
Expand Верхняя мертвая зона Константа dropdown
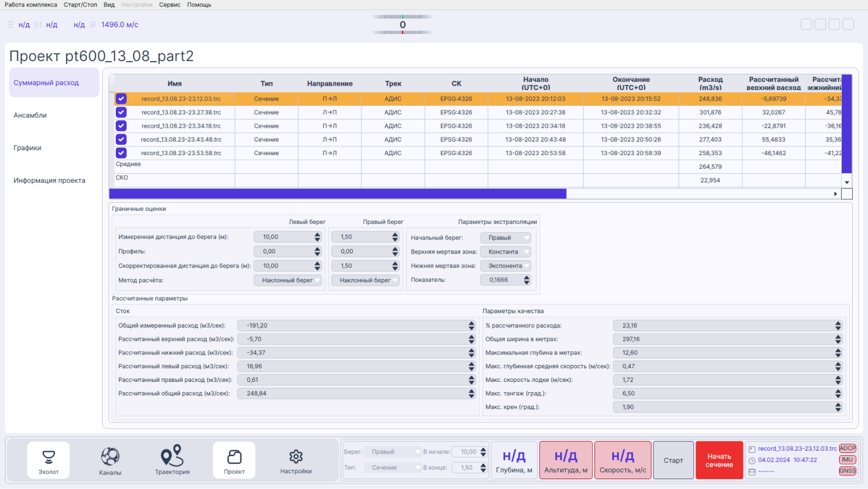point(506,252)
